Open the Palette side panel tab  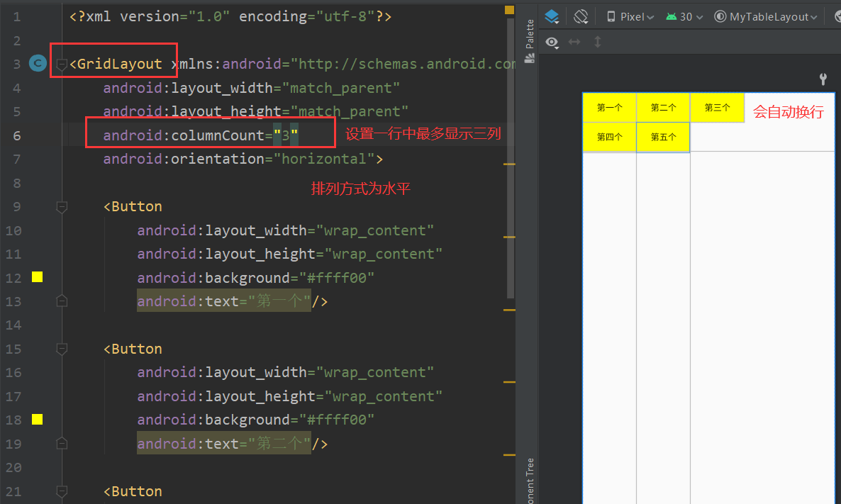(530, 40)
